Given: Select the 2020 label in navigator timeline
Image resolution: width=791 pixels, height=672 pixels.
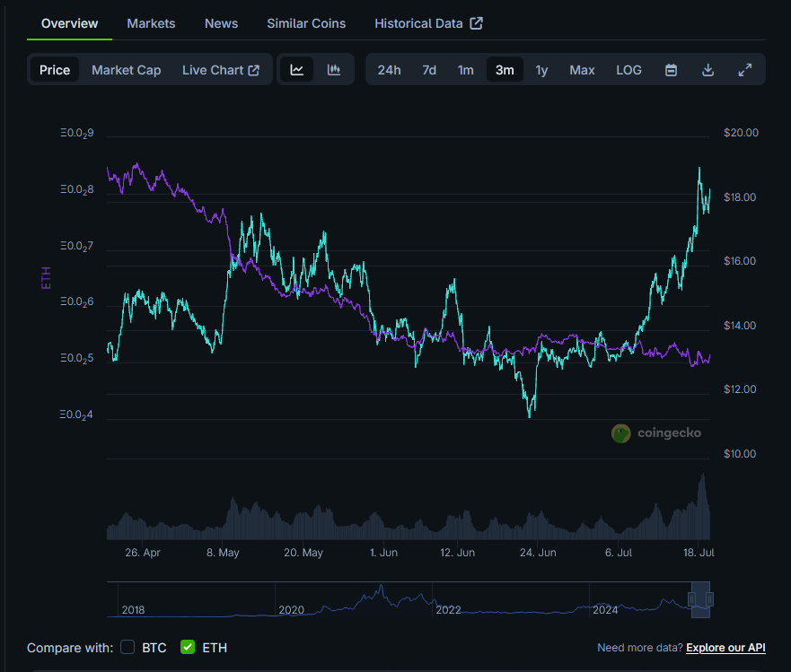Looking at the screenshot, I should (x=291, y=610).
